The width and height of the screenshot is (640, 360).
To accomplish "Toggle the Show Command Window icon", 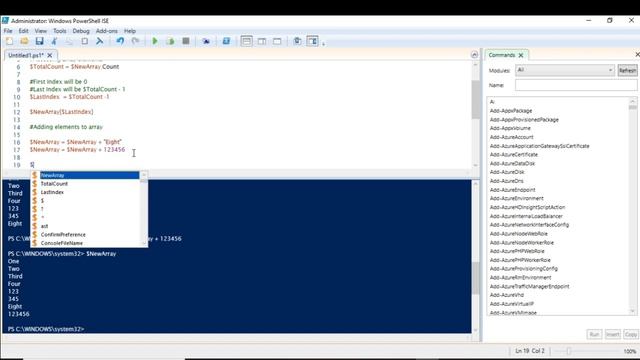I will [297, 41].
